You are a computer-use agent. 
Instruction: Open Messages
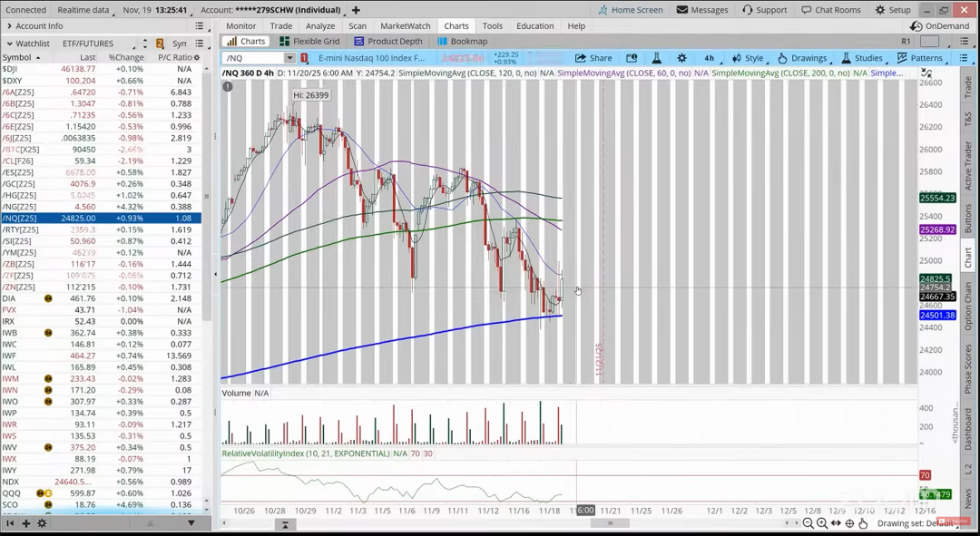click(702, 10)
